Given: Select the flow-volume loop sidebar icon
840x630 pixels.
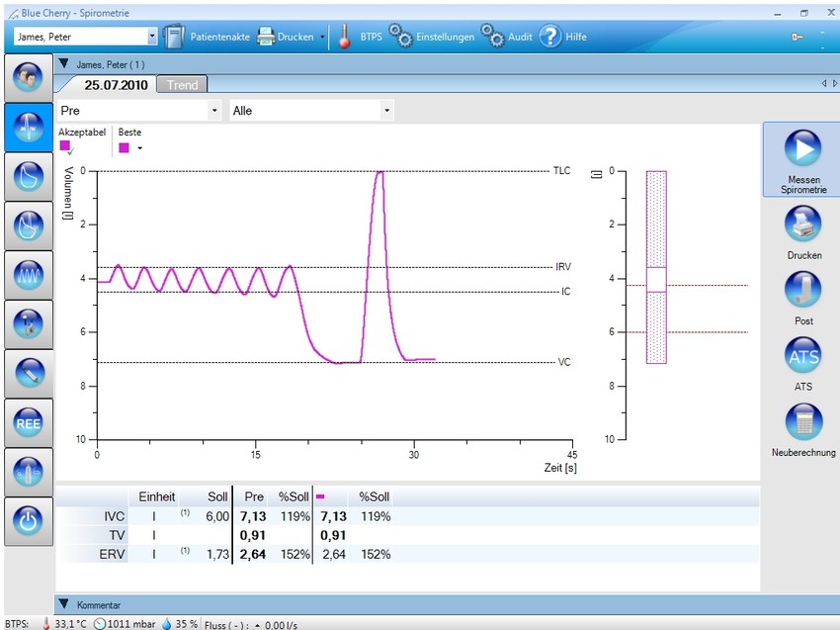Looking at the screenshot, I should 28,176.
